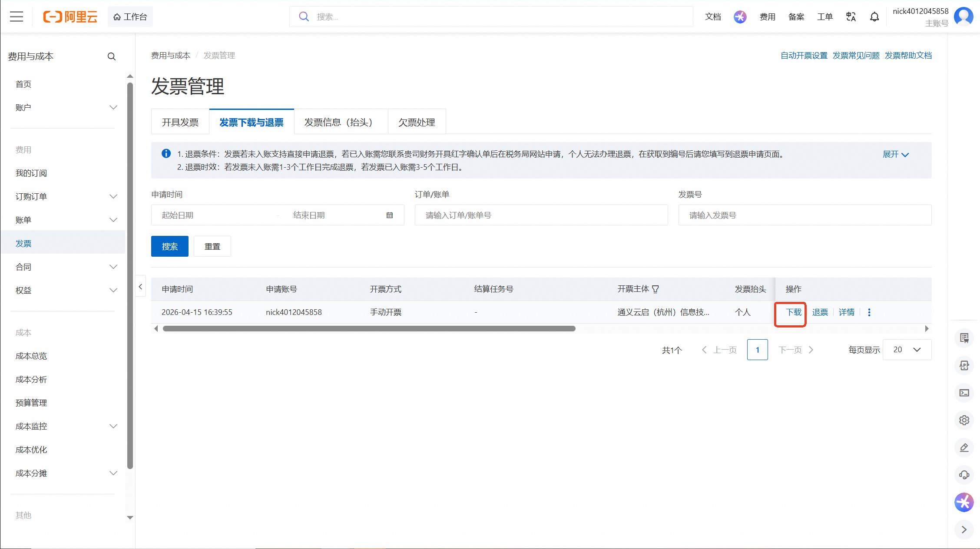Click the 发票号 input field
Screen dimensions: 980x549
coord(805,215)
